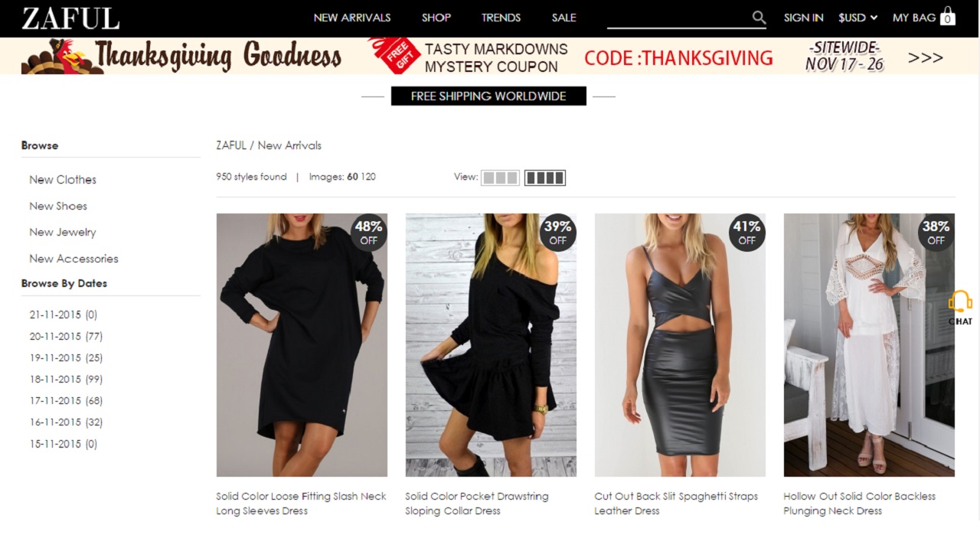Switch to three-column grid view
The width and height of the screenshot is (980, 551).
500,178
